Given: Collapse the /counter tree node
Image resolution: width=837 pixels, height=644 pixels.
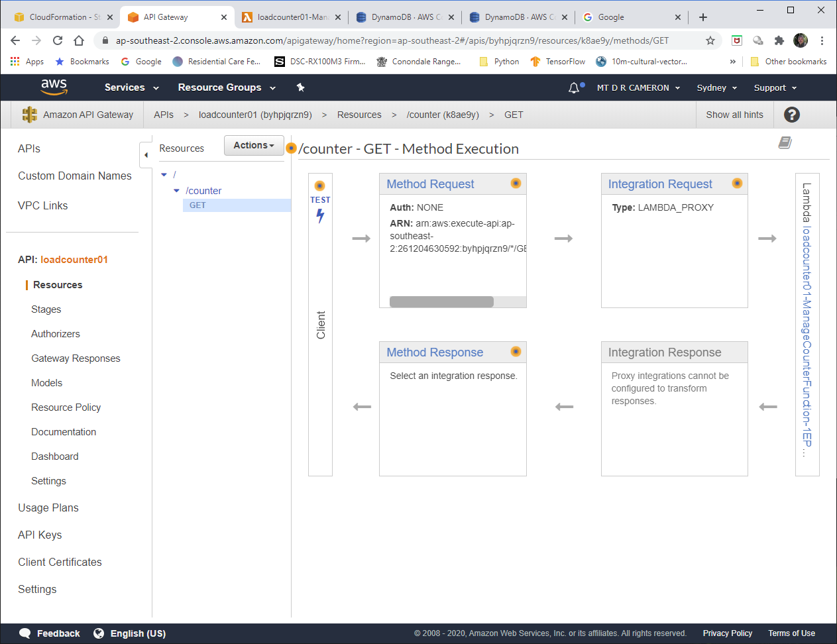Looking at the screenshot, I should pos(176,191).
